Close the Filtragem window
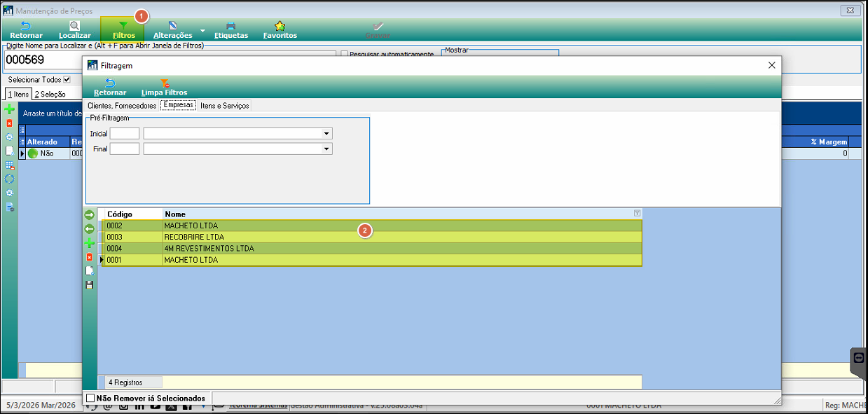This screenshot has height=414, width=868. (772, 65)
